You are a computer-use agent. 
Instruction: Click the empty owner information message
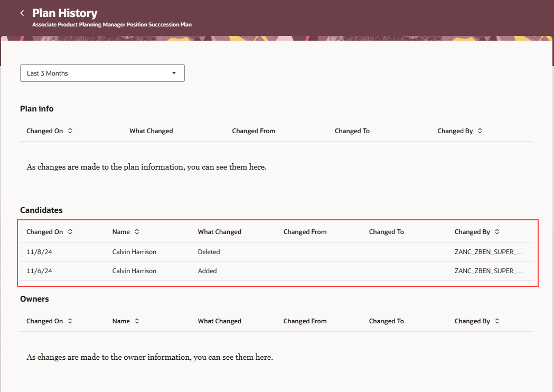pos(150,357)
